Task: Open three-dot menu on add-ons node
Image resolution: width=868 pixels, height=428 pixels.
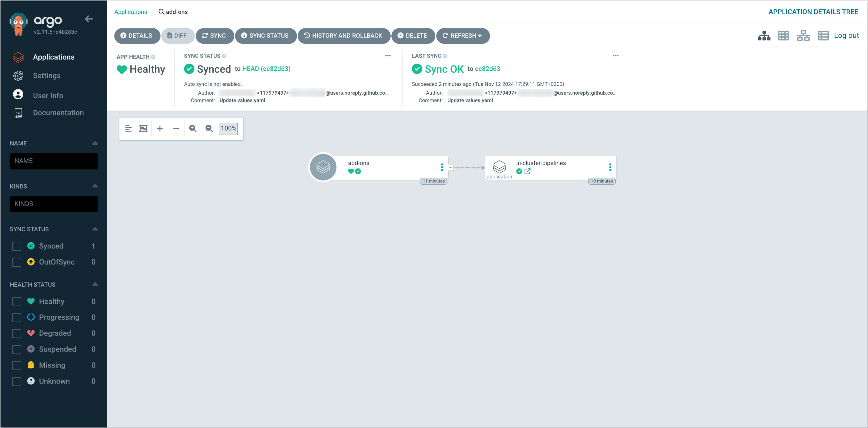Action: pos(442,167)
